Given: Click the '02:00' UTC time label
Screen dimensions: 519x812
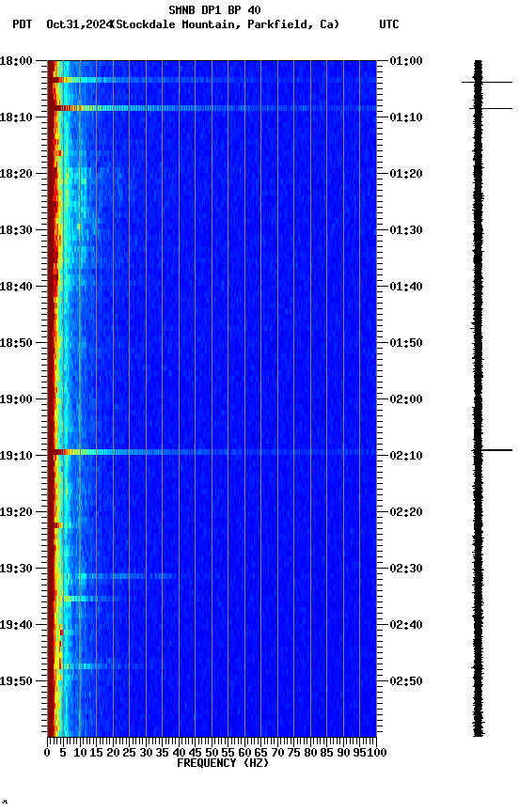Looking at the screenshot, I should (x=406, y=399).
